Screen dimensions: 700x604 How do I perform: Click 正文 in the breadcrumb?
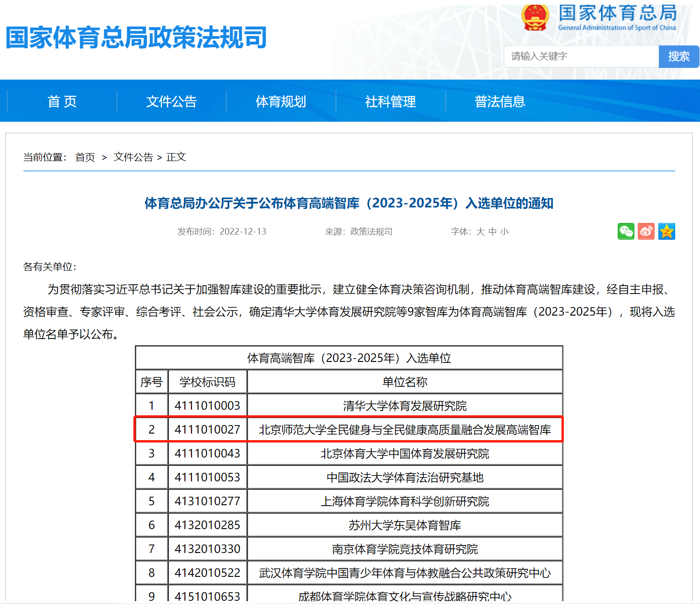[176, 157]
